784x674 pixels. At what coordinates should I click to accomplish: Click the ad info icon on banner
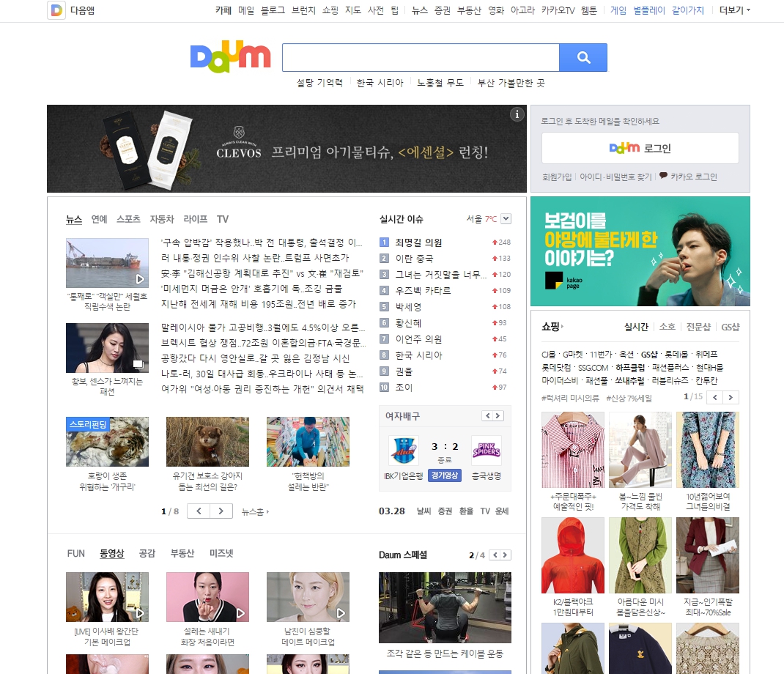[517, 114]
